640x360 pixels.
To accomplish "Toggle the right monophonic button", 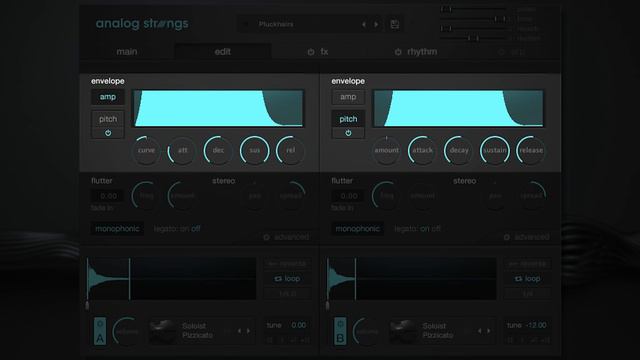I will pos(358,229).
